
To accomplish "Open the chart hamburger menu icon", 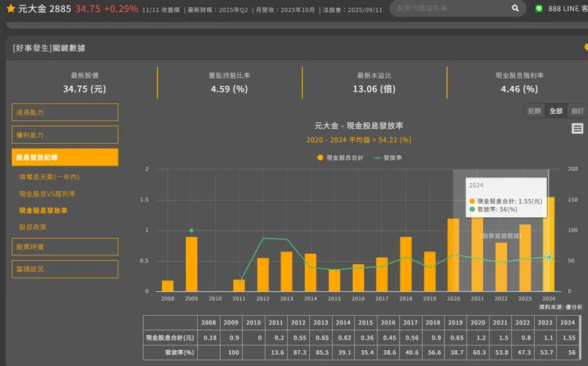I will (x=577, y=129).
